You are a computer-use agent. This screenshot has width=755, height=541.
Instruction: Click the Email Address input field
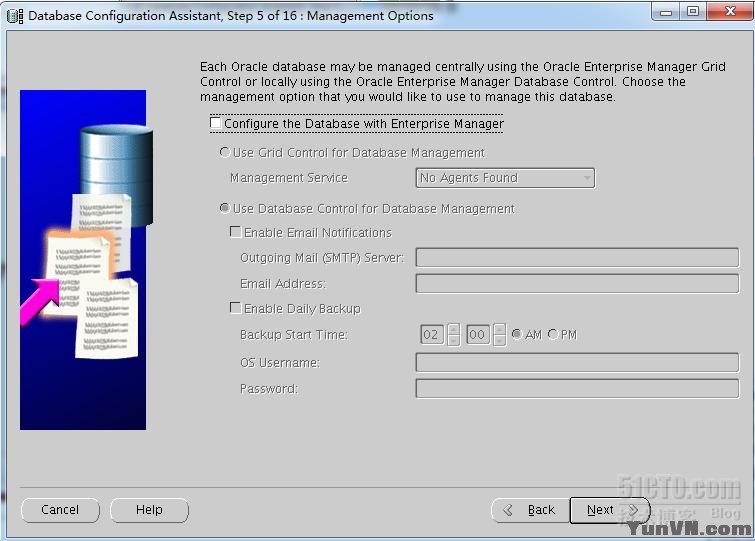point(577,283)
